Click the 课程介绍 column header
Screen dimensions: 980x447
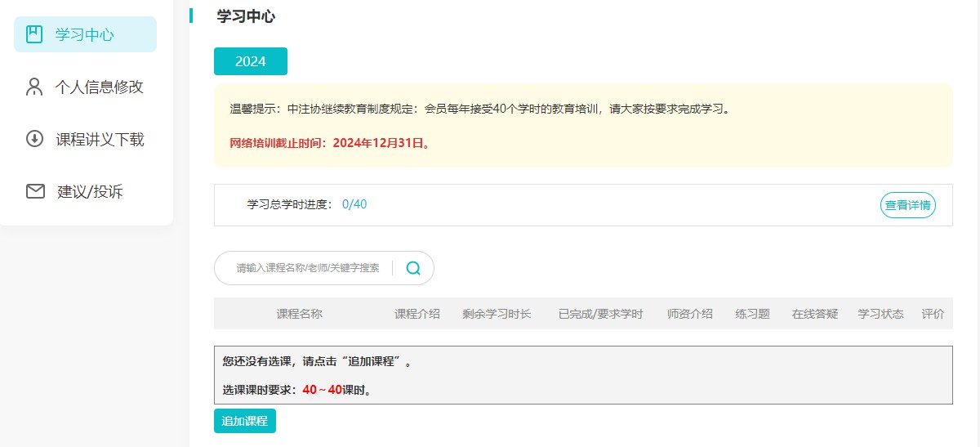point(416,314)
